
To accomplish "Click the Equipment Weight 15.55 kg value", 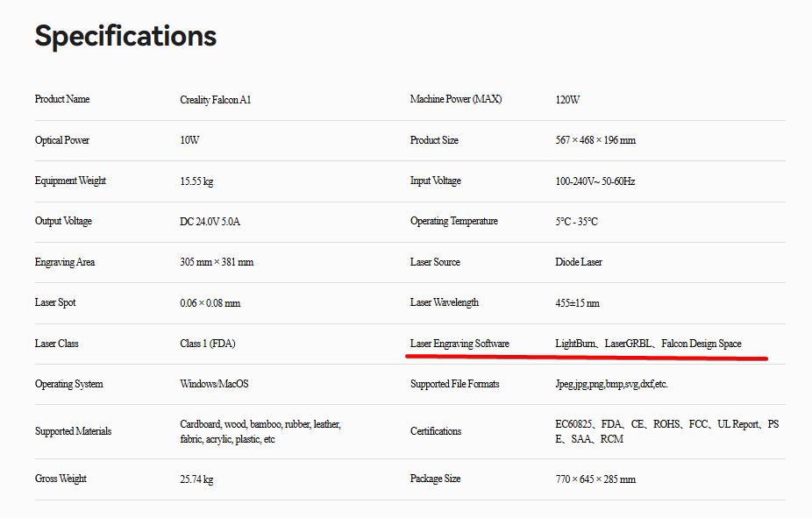I will pos(196,181).
